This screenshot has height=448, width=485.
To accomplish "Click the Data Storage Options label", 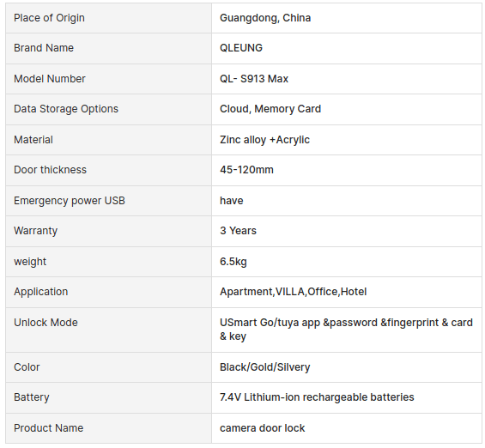I will pos(66,109).
